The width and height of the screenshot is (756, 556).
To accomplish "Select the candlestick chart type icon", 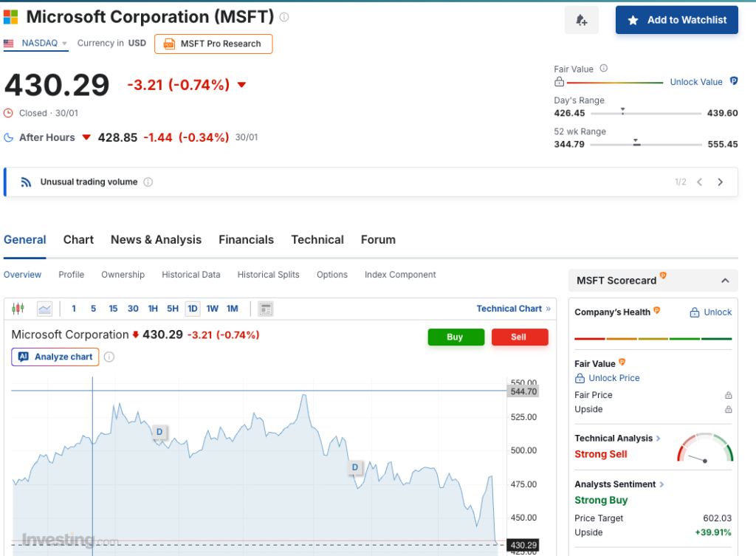I will click(x=18, y=309).
